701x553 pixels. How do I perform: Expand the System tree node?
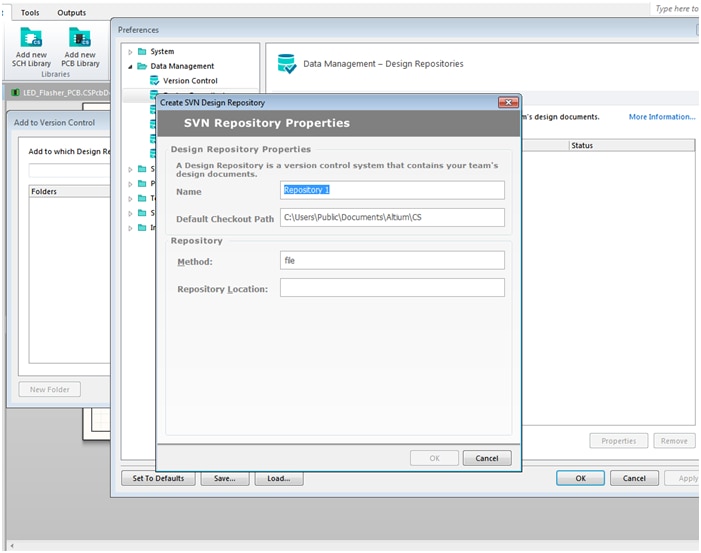pyautogui.click(x=130, y=51)
